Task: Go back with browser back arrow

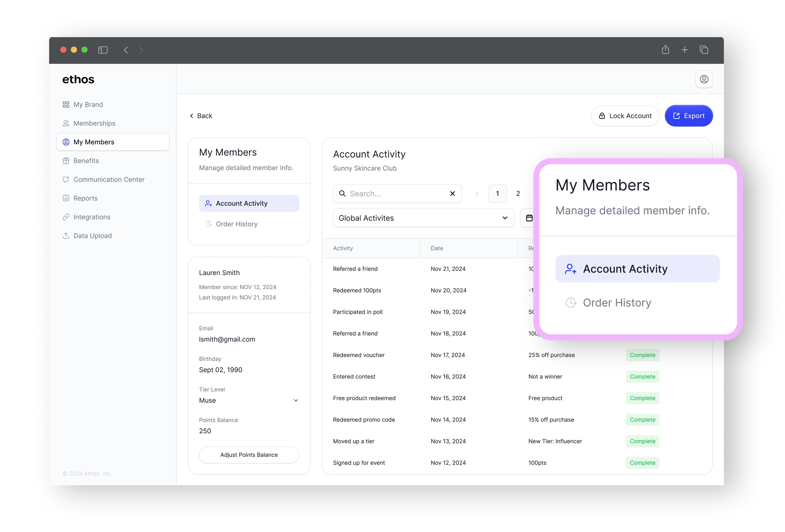Action: pos(126,50)
